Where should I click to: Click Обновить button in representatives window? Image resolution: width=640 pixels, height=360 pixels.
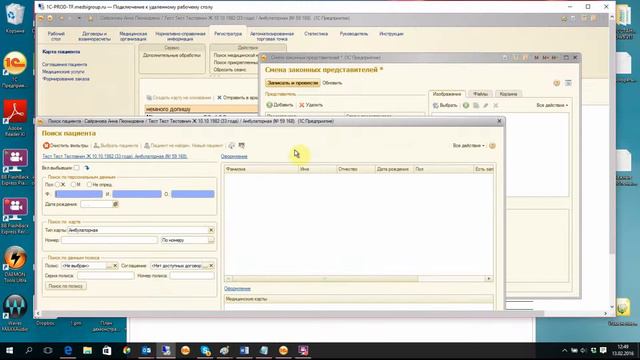click(332, 83)
